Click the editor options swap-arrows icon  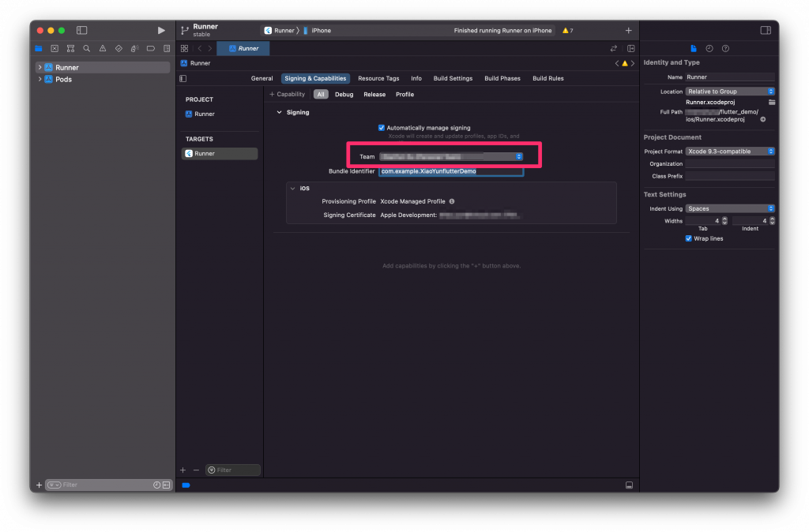tap(613, 48)
